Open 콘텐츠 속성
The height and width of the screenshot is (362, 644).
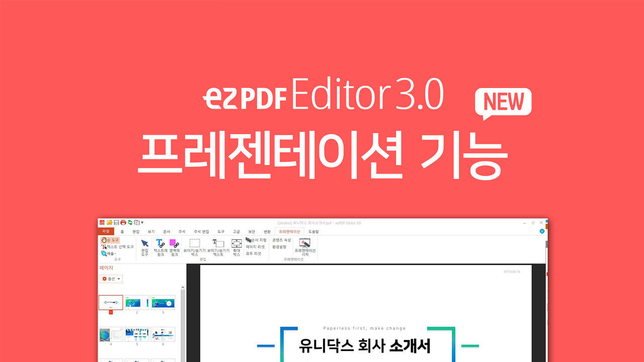(282, 240)
